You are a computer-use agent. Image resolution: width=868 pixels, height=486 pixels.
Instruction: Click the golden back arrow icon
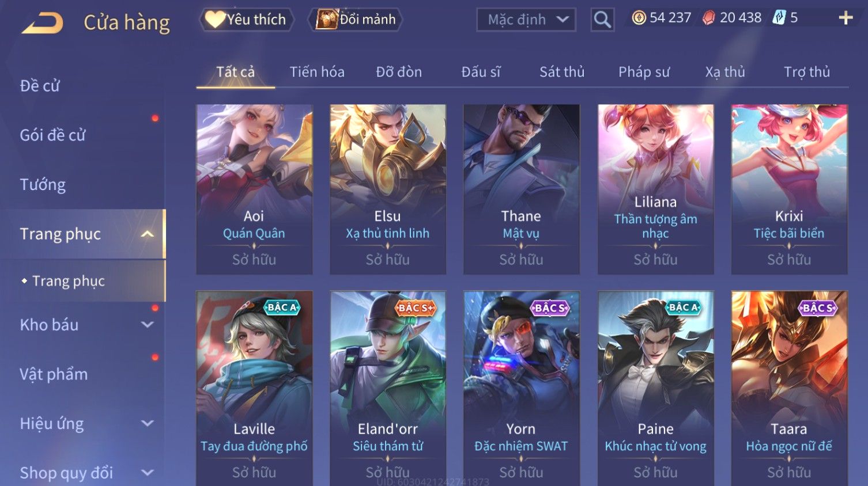43,23
